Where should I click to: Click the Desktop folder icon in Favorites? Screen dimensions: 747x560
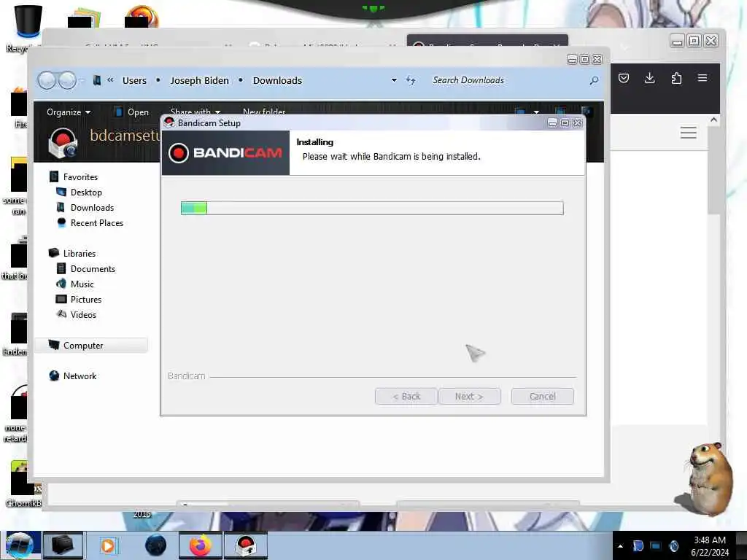(x=61, y=192)
